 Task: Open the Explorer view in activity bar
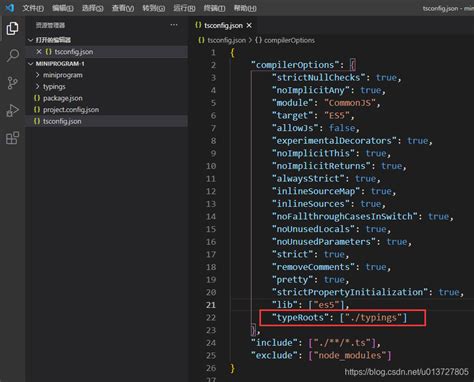[x=12, y=28]
